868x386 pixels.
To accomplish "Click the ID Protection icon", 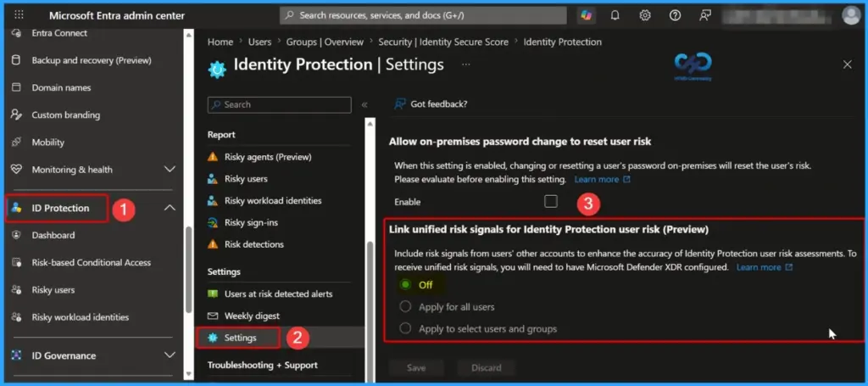I will pyautogui.click(x=16, y=208).
